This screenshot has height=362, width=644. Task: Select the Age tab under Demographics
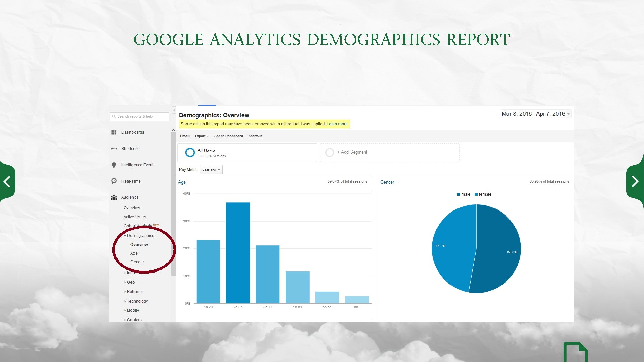tap(134, 253)
